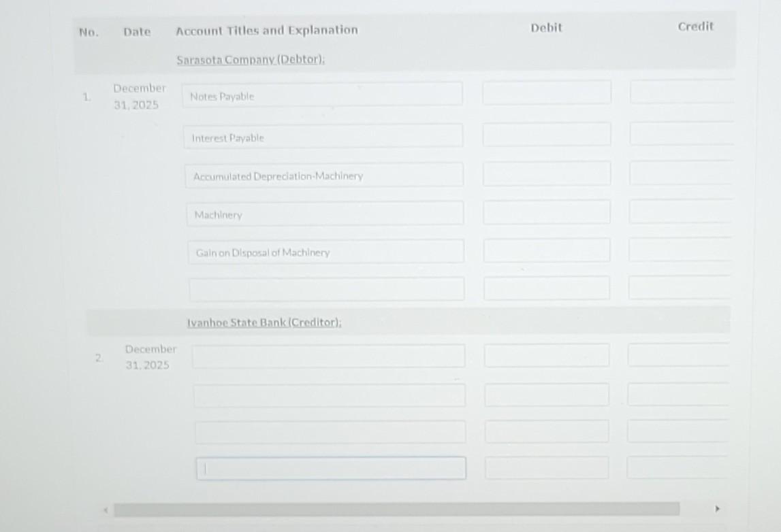
Task: Open the Gain on Disposal of Machinery field
Action: [324, 250]
